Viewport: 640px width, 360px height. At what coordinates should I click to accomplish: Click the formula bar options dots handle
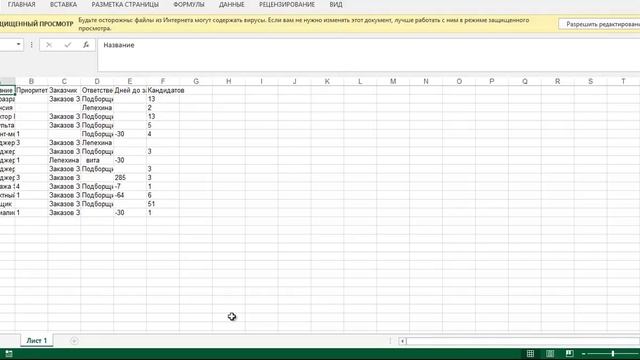coord(31,45)
